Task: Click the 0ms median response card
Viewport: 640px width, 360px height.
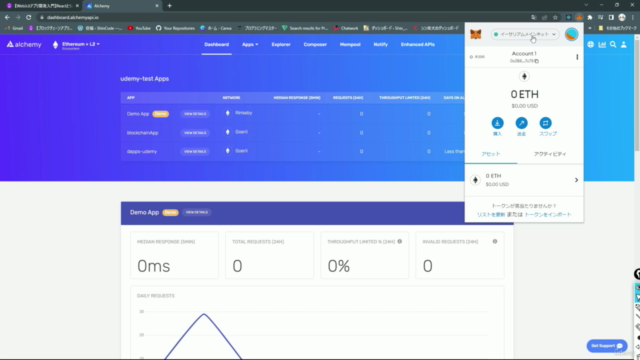Action: [174, 256]
